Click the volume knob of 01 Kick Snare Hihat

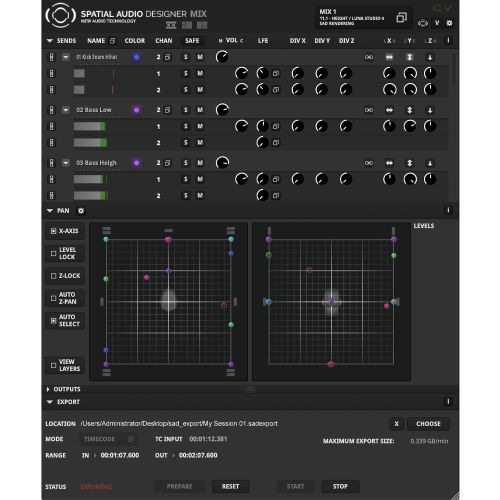pyautogui.click(x=222, y=57)
